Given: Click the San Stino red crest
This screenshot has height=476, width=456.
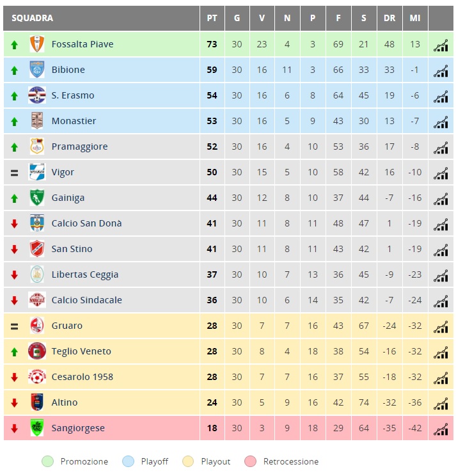Looking at the screenshot, I should pos(37,249).
